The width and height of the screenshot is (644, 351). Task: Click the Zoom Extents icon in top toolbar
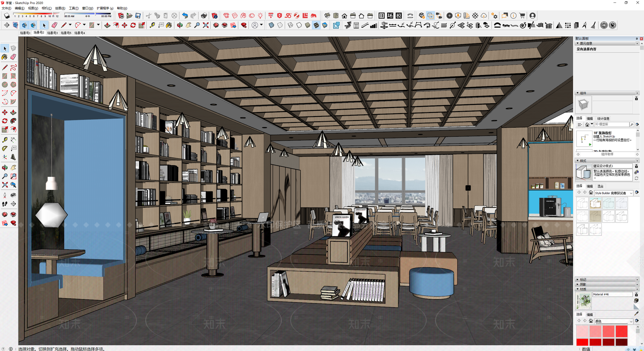pyautogui.click(x=206, y=25)
